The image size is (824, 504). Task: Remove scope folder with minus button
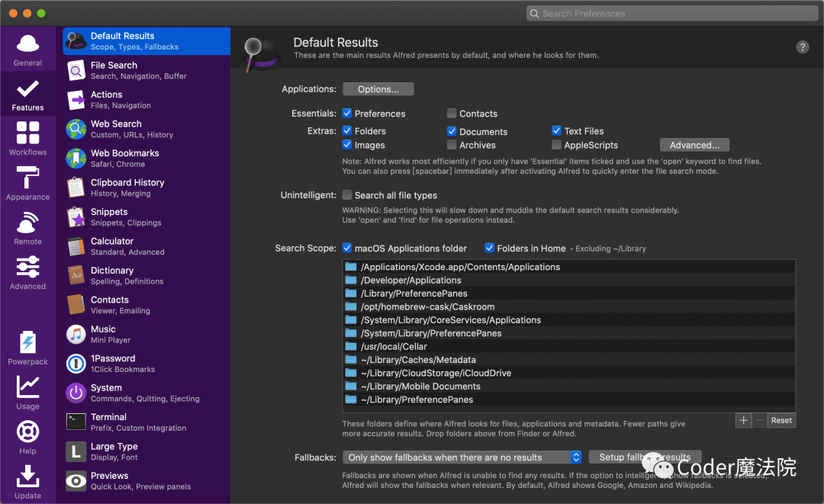click(x=759, y=420)
